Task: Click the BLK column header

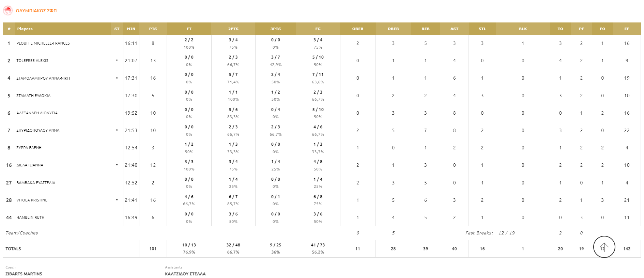Action: 523,29
